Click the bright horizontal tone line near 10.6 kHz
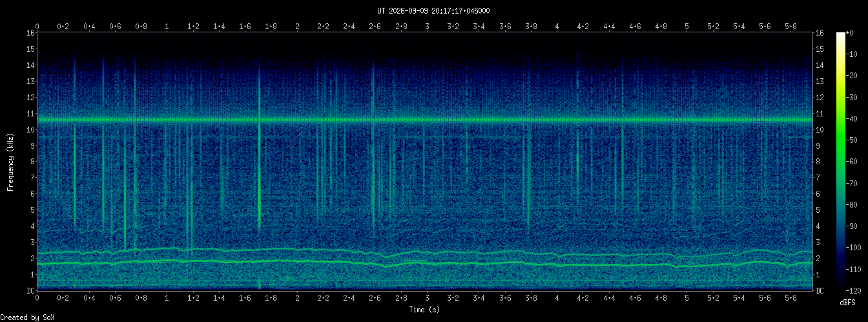This screenshot has width=868, height=322. tap(424, 120)
